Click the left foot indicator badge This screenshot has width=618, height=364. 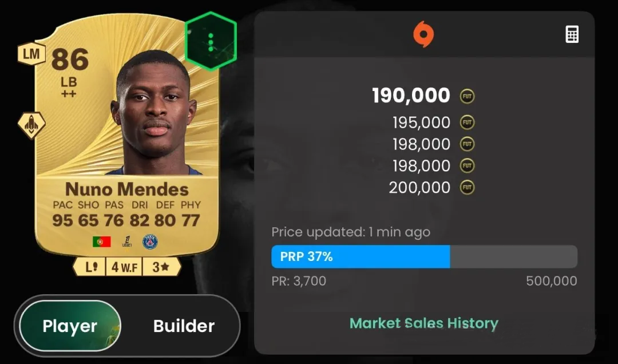pyautogui.click(x=90, y=267)
